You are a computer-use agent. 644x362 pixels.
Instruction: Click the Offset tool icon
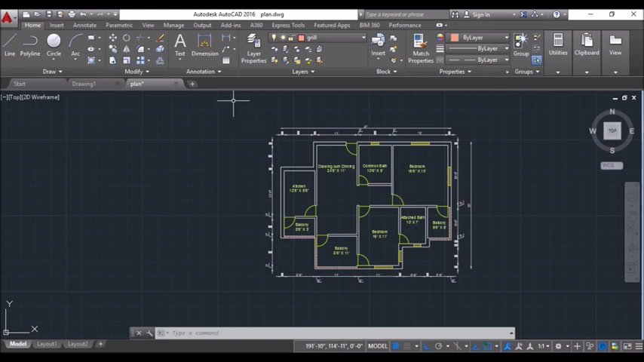(x=160, y=60)
